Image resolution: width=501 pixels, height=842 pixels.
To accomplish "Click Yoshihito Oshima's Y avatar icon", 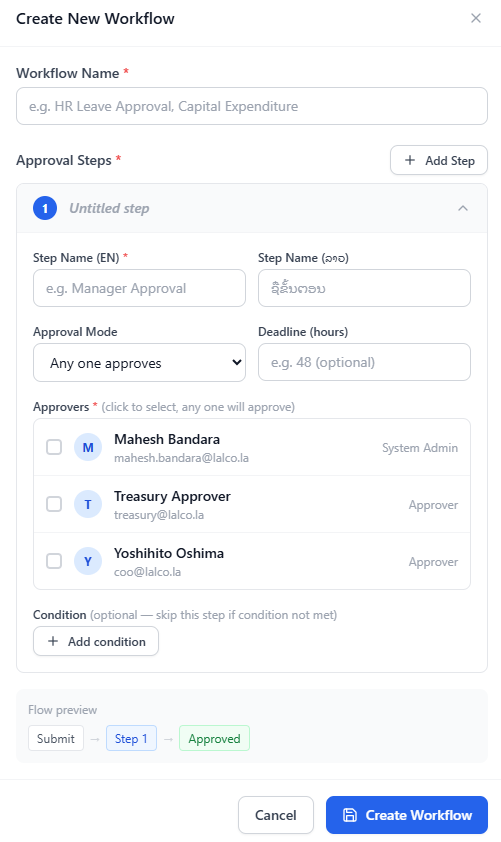I will (x=88, y=561).
